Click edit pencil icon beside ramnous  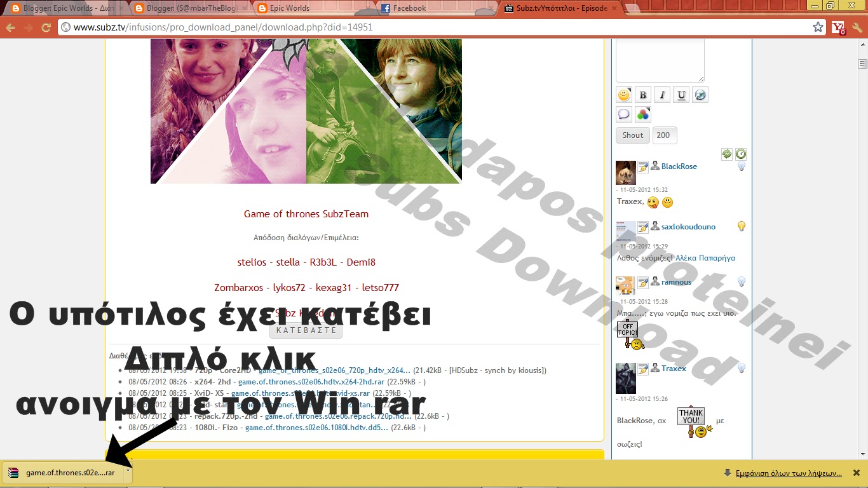coord(643,282)
